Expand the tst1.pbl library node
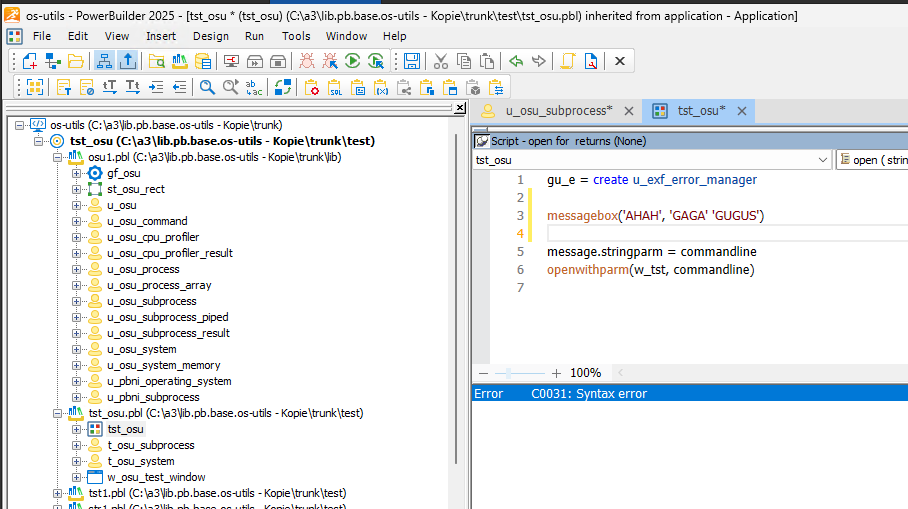908x509 pixels. 57,493
